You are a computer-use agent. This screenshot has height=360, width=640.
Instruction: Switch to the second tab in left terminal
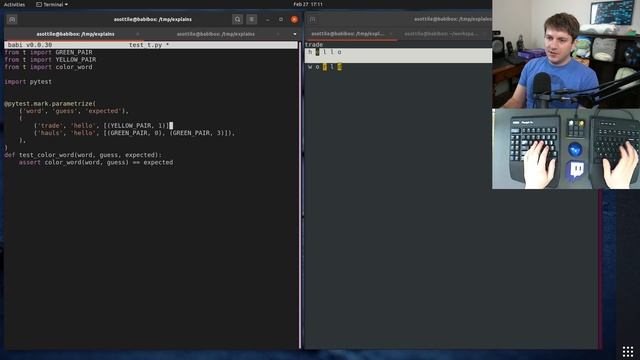tap(216, 34)
